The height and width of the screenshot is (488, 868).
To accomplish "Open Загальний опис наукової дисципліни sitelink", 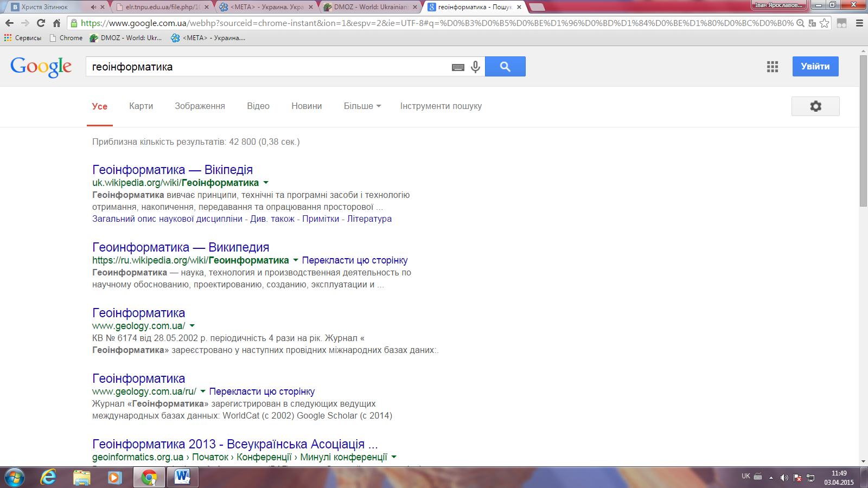I will click(x=167, y=219).
